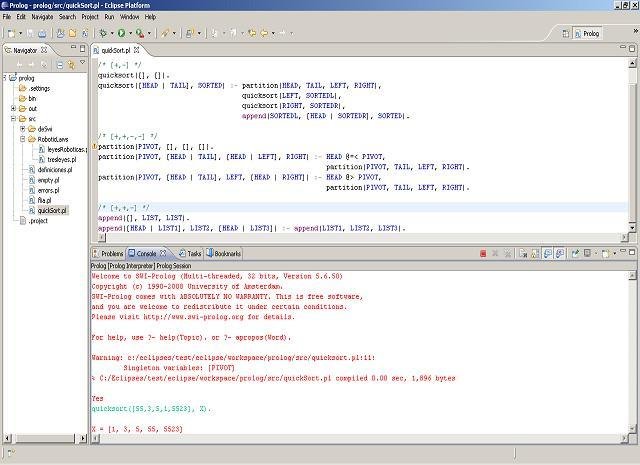The height and width of the screenshot is (465, 640).
Task: Click the Back navigation yellow arrow
Action: pyautogui.click(x=264, y=33)
